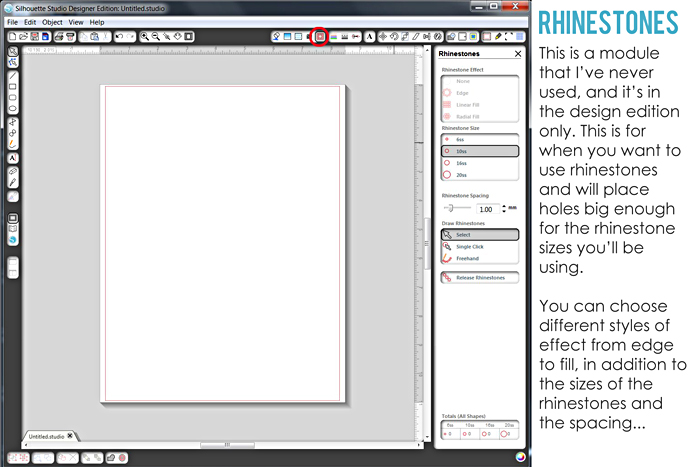700x467 pixels.
Task: Open the Shear window icon
Action: [x=416, y=37]
